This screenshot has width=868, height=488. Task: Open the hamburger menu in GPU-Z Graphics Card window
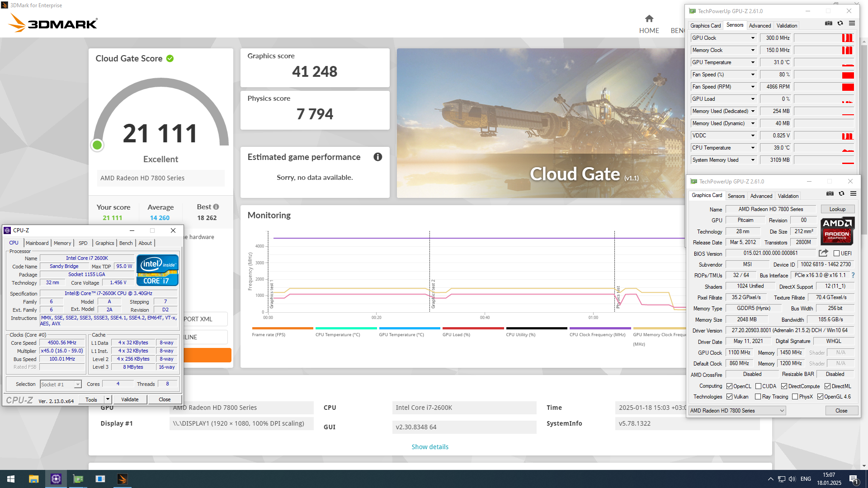click(x=853, y=193)
